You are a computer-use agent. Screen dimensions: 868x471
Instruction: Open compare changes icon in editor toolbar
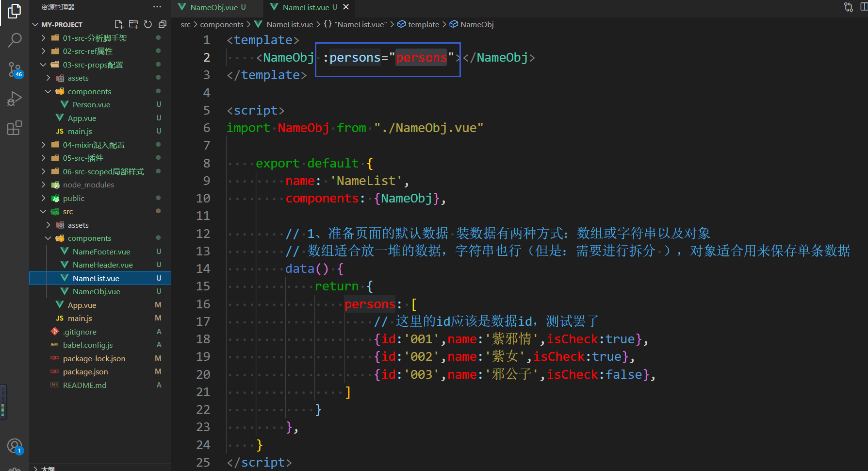coord(849,7)
